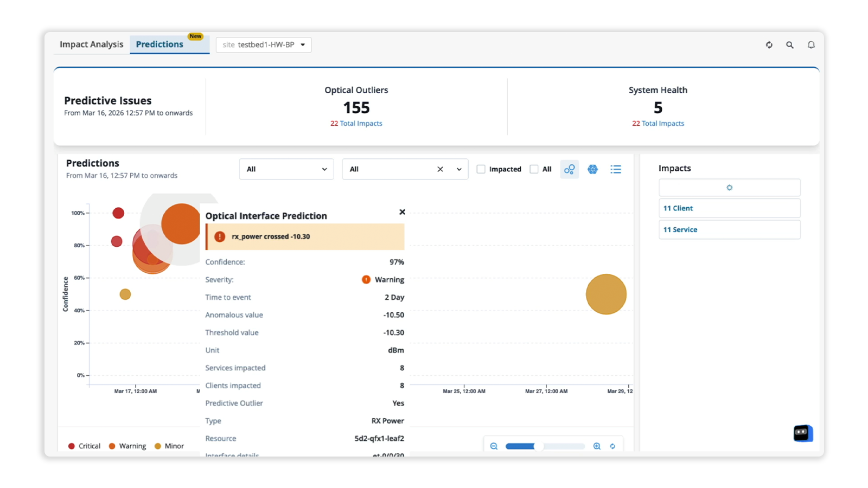Click the rx_power crossed -10.30 banner
The image size is (868, 488).
click(x=305, y=236)
